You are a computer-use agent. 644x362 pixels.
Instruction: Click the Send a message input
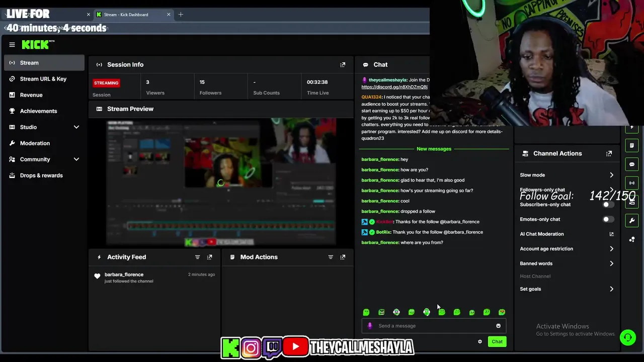pos(434,326)
